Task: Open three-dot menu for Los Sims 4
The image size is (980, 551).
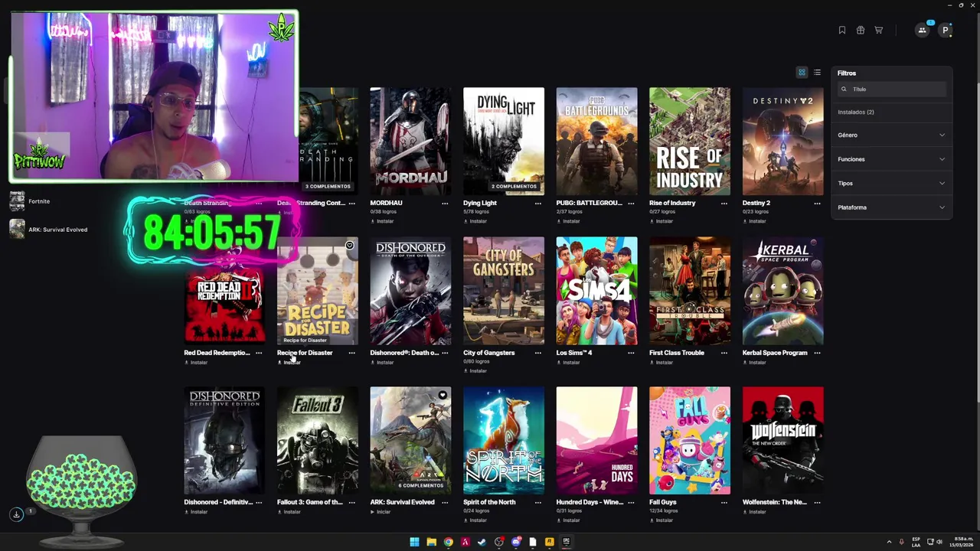Action: [x=631, y=353]
